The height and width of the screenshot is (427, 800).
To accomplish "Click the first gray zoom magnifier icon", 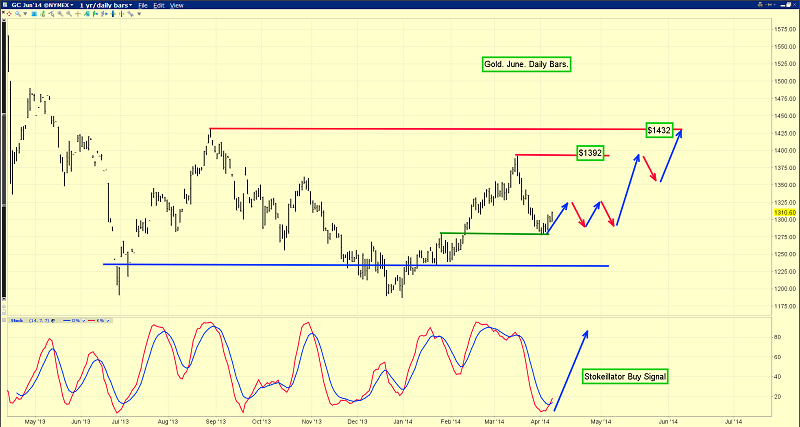I will [x=60, y=14].
